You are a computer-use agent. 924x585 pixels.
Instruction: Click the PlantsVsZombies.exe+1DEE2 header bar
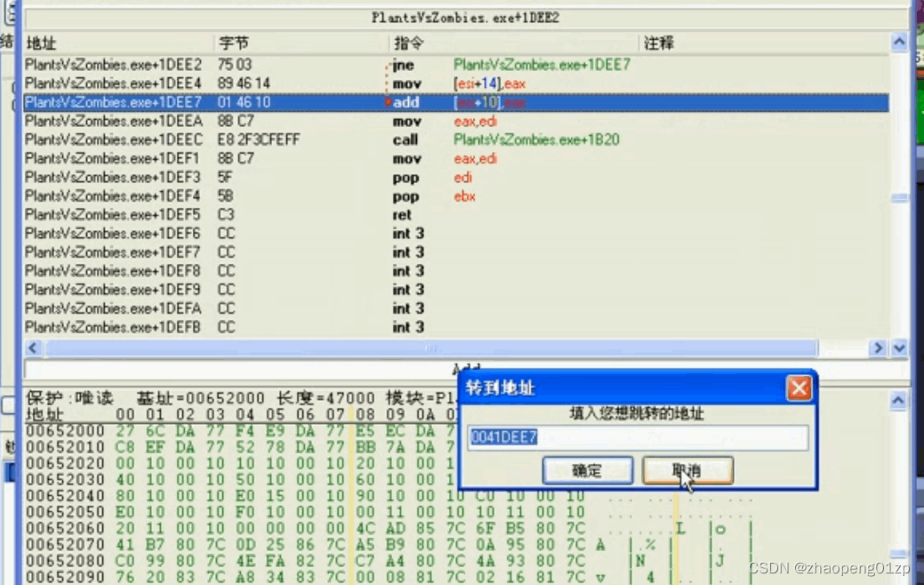(x=465, y=18)
